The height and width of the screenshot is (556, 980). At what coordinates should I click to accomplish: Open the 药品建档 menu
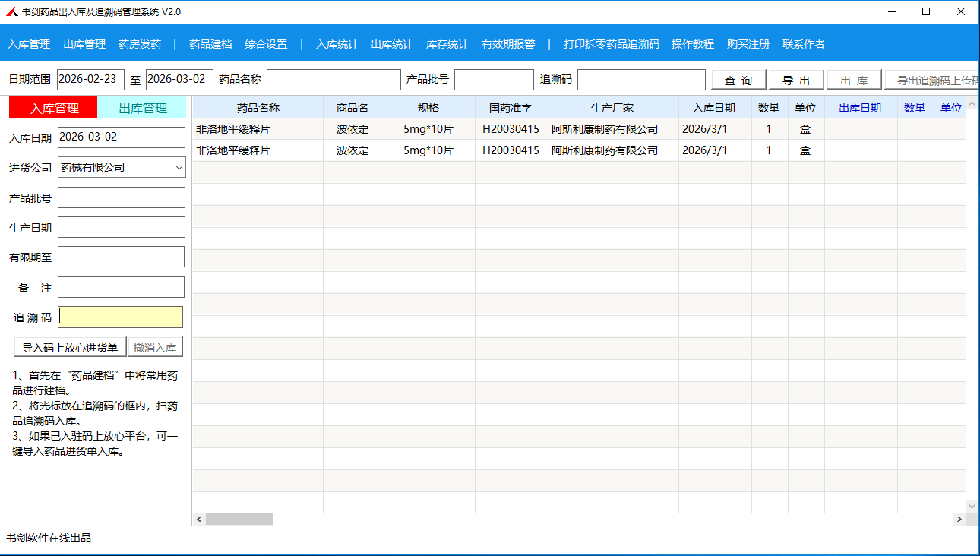point(210,44)
